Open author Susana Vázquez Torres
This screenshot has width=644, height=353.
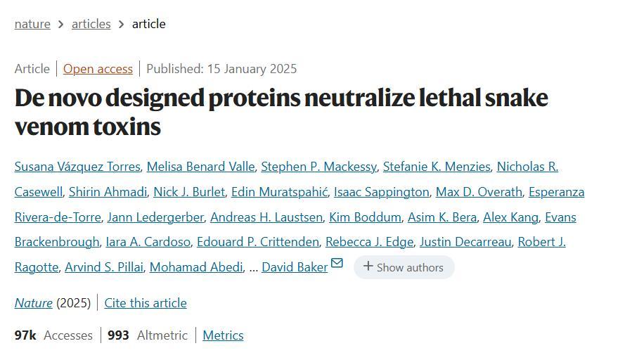[77, 167]
